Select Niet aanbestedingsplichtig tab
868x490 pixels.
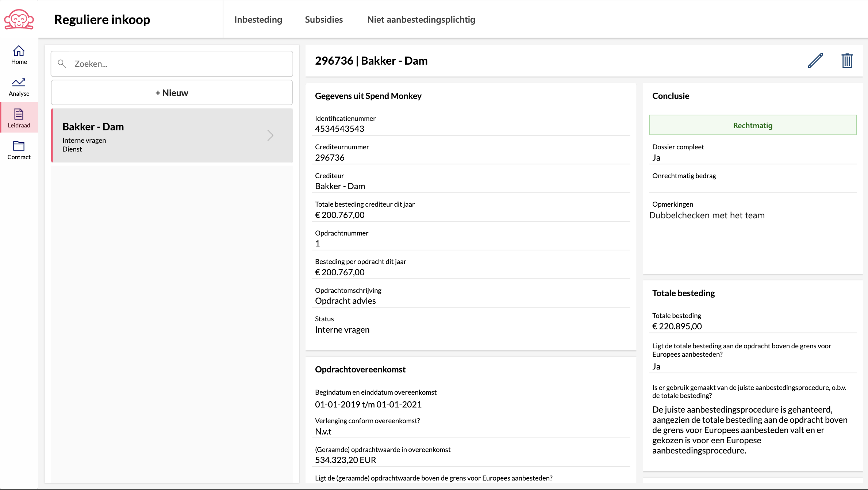[421, 20]
